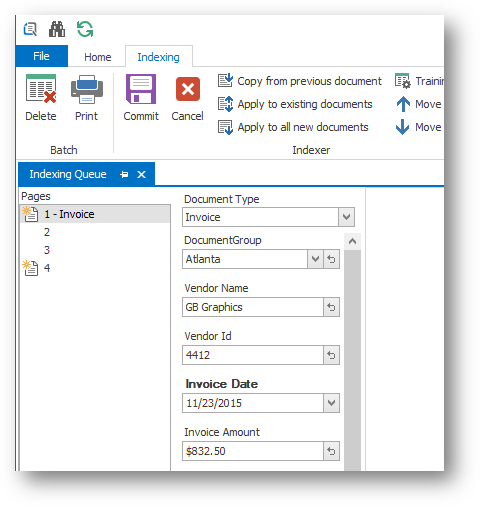
Task: Click the Vendor Name input field
Action: tap(253, 307)
